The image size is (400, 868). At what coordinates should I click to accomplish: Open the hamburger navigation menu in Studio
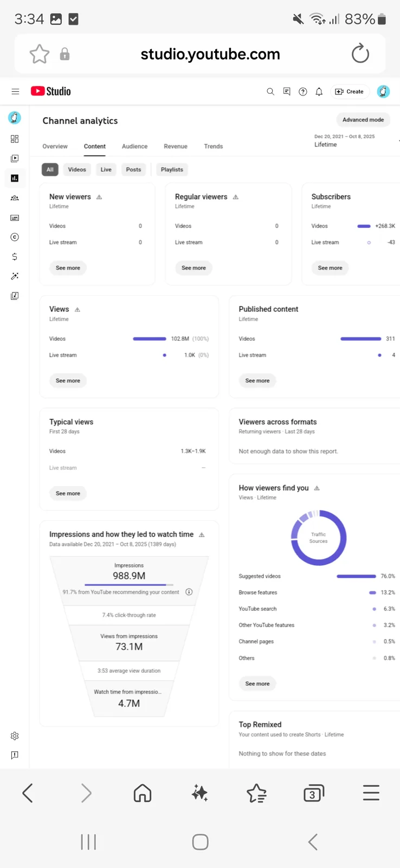pos(15,92)
